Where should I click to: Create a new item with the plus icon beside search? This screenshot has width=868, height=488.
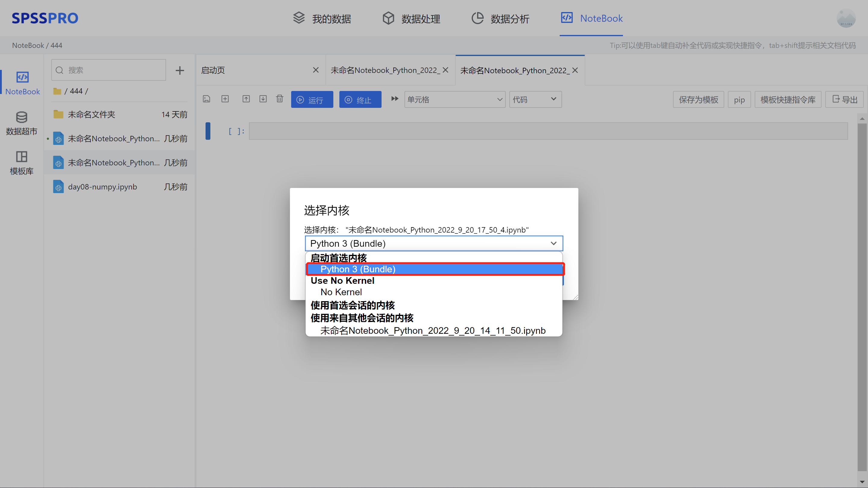(x=180, y=70)
